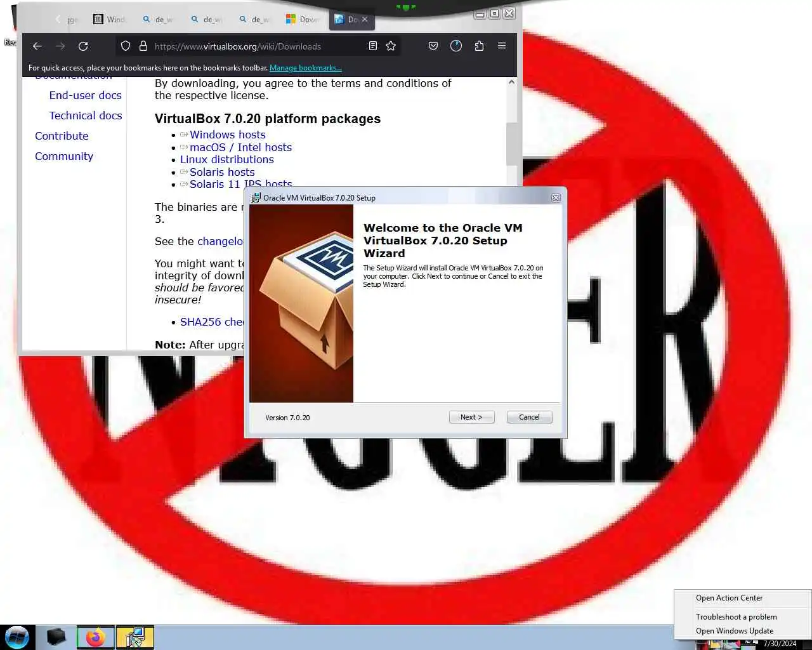The height and width of the screenshot is (650, 812).
Task: Open Manage bookmarks link
Action: click(x=305, y=68)
